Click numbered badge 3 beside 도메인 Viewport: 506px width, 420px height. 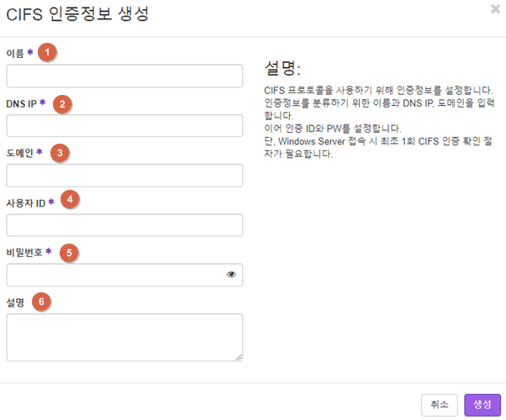click(58, 153)
